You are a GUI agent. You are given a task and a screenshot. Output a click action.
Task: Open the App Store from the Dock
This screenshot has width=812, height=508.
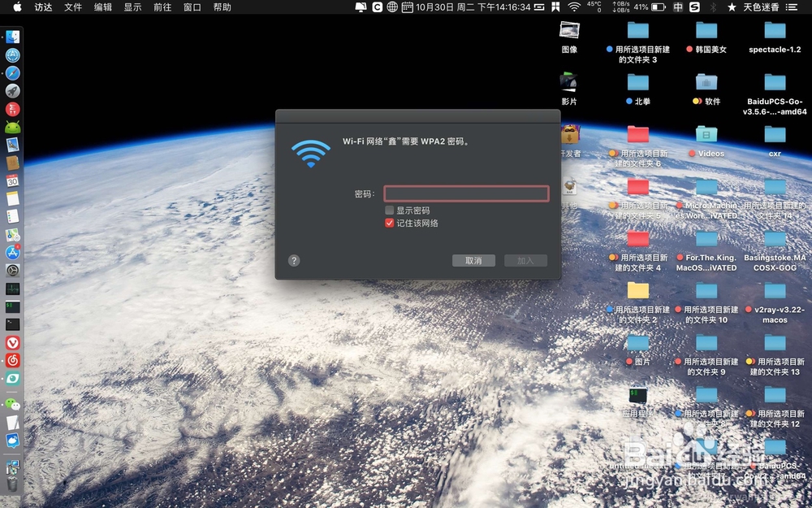click(11, 252)
